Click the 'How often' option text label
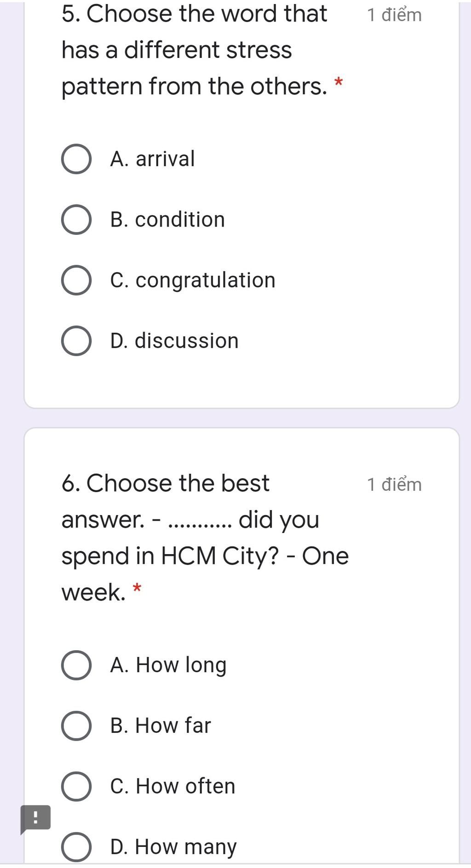The width and height of the screenshot is (471, 868). pyautogui.click(x=173, y=786)
